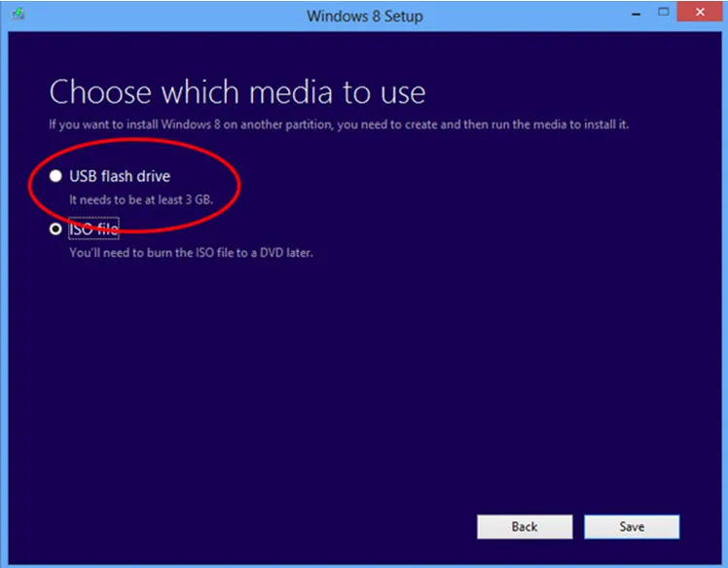Click the "USB flash drive" option label
This screenshot has width=728, height=568.
click(x=120, y=176)
